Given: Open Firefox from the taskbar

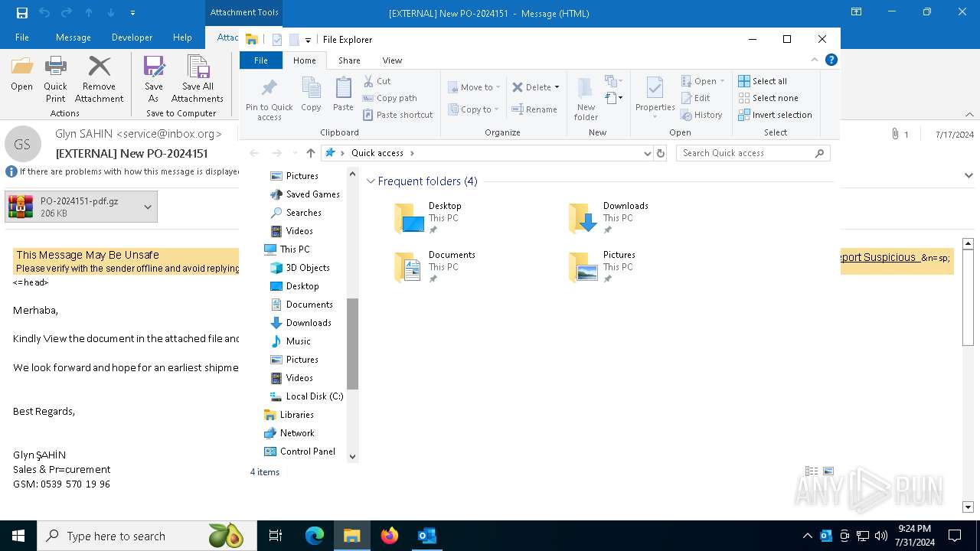Looking at the screenshot, I should (390, 536).
